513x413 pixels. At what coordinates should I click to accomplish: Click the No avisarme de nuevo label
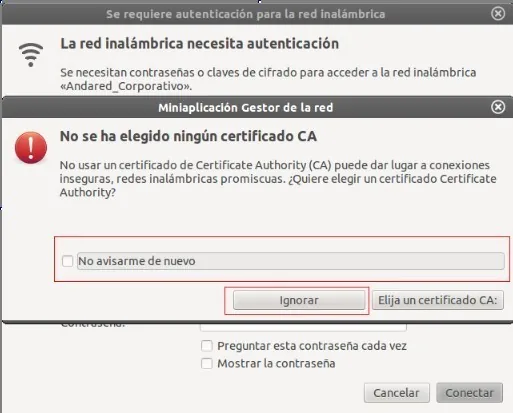(x=137, y=261)
